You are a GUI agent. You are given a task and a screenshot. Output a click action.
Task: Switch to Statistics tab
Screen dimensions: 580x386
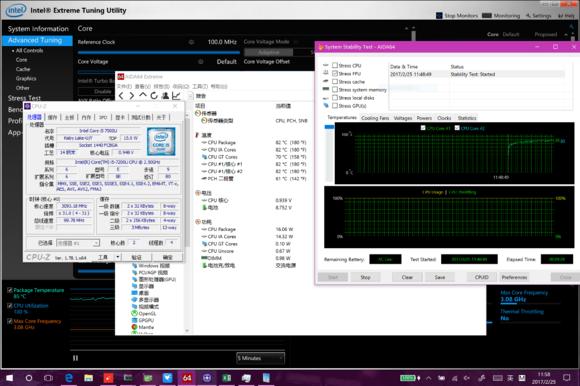(467, 118)
